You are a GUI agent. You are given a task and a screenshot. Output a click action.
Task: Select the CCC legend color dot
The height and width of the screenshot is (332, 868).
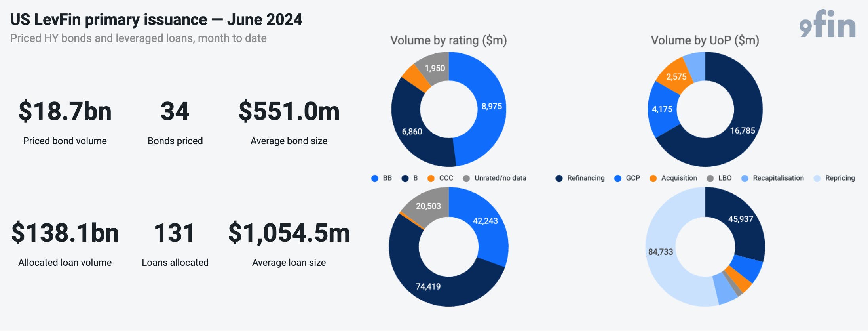pyautogui.click(x=431, y=179)
